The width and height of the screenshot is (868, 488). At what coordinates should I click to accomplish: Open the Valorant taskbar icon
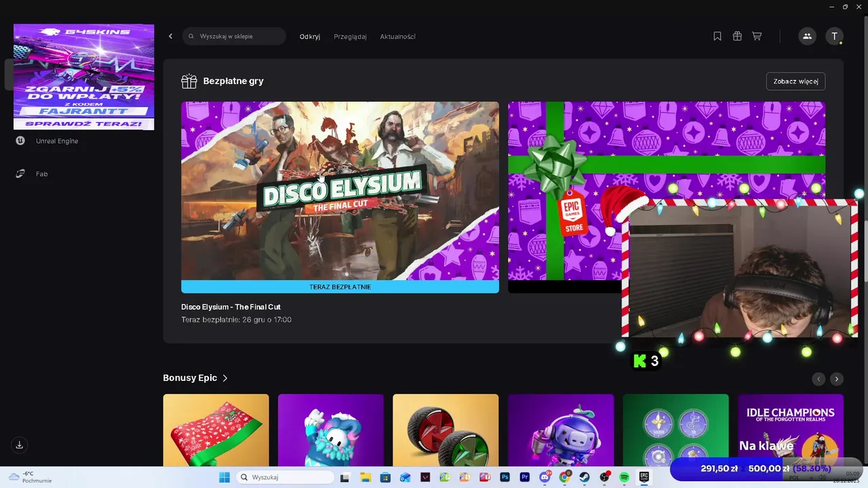pyautogui.click(x=425, y=478)
